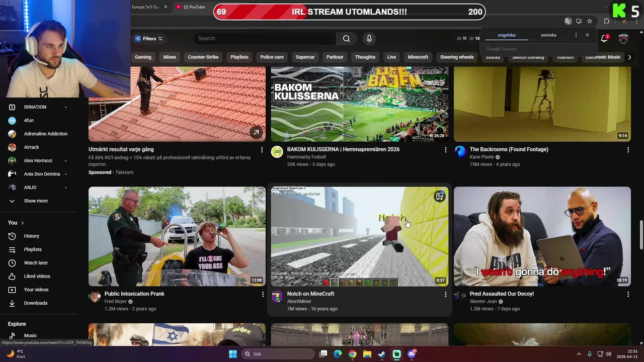Open options for the Takteam sponsored ad
644x362 pixels.
pos(262,150)
